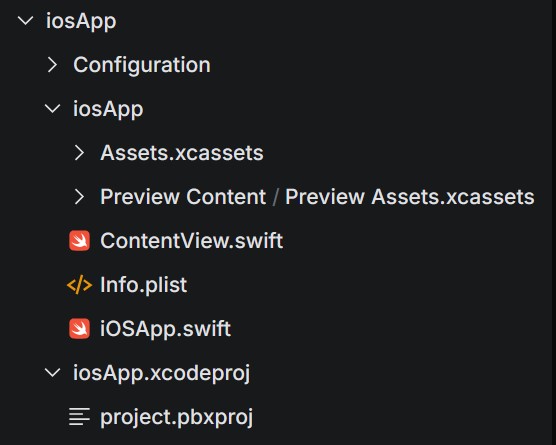The image size is (556, 445).
Task: Click the orange code icon beside Info.plist
Action: [x=79, y=285]
